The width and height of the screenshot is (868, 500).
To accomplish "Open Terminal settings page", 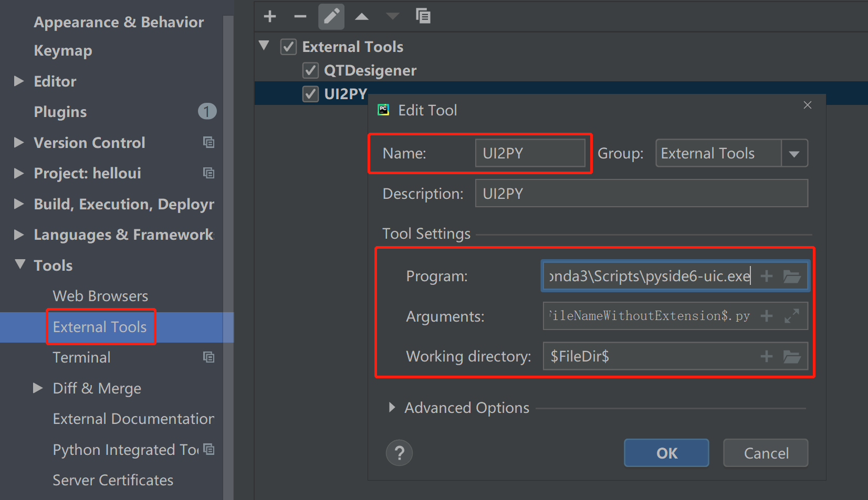I will (81, 358).
